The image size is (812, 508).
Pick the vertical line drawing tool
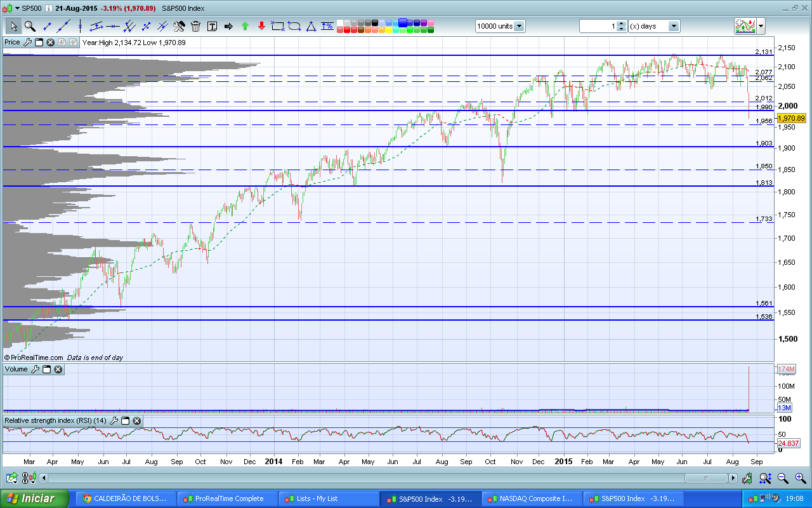80,26
